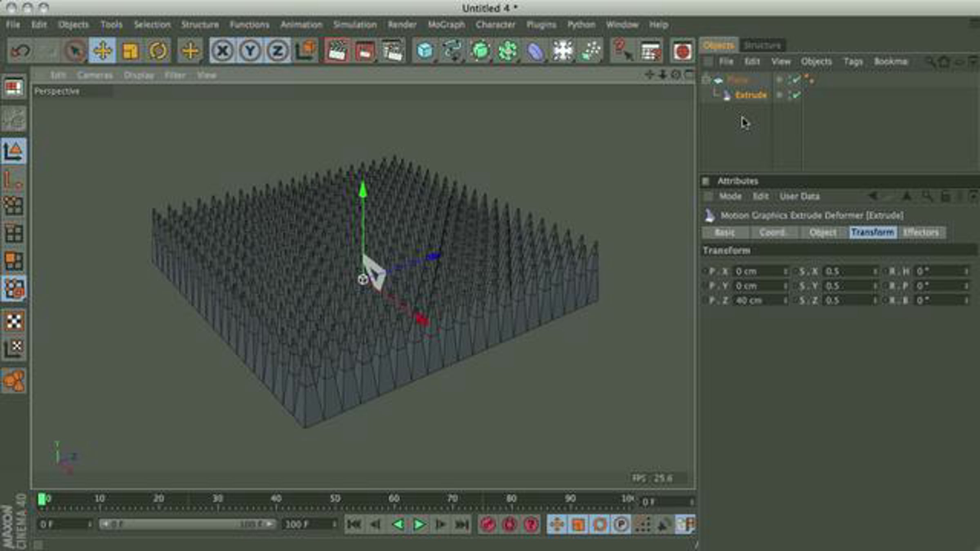The width and height of the screenshot is (980, 551).
Task: Activate the Scale tool
Action: click(130, 51)
